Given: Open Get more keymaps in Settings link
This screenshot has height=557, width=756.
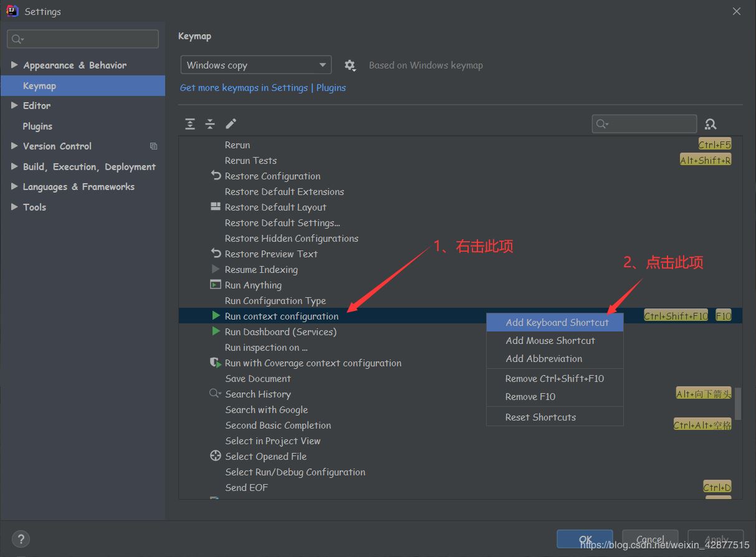Looking at the screenshot, I should (x=244, y=88).
